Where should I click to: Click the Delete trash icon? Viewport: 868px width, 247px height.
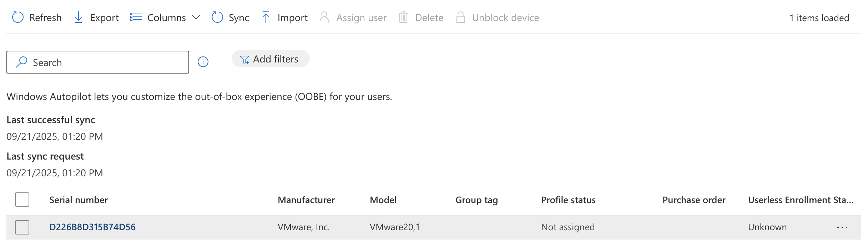click(x=403, y=17)
